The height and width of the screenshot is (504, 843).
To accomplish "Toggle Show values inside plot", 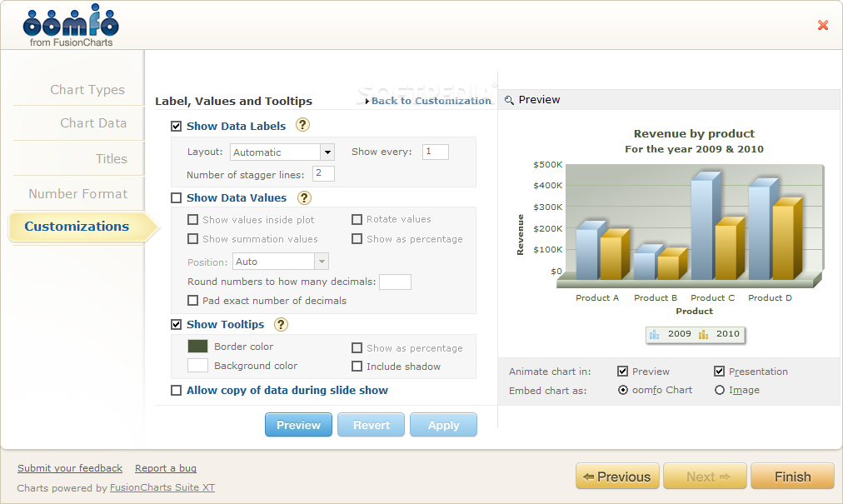I will (192, 219).
